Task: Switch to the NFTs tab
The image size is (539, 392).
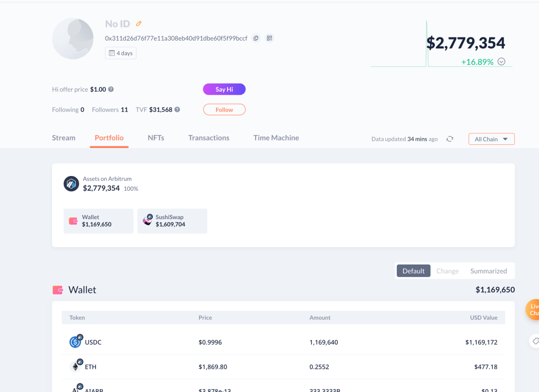Action: (156, 138)
